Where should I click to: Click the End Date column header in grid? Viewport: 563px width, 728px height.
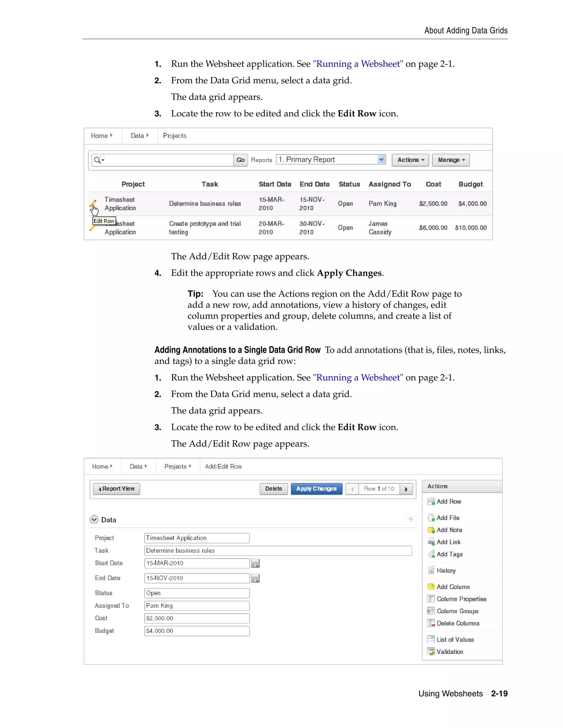314,184
